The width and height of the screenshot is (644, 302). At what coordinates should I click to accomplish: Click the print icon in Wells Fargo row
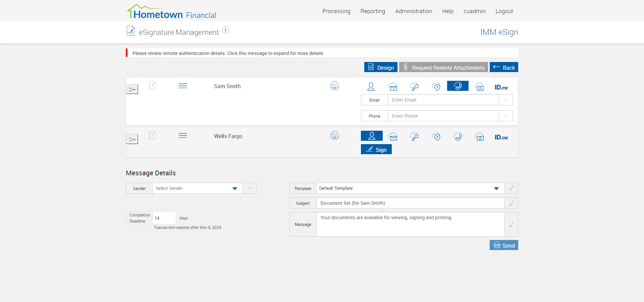[335, 136]
